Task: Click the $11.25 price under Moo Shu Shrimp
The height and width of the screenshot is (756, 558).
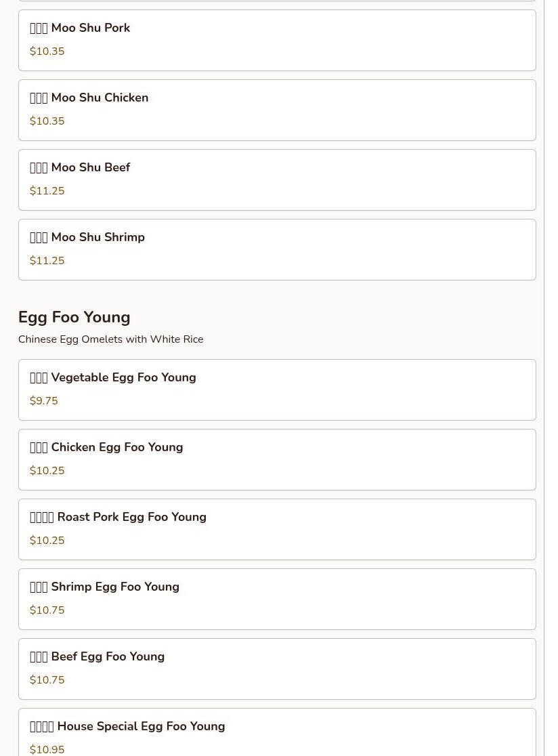Action: (47, 261)
